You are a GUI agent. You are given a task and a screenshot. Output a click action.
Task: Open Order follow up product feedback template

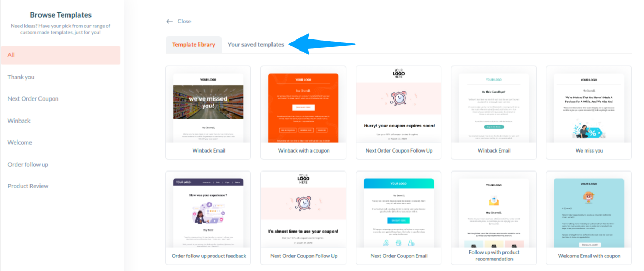click(x=208, y=218)
